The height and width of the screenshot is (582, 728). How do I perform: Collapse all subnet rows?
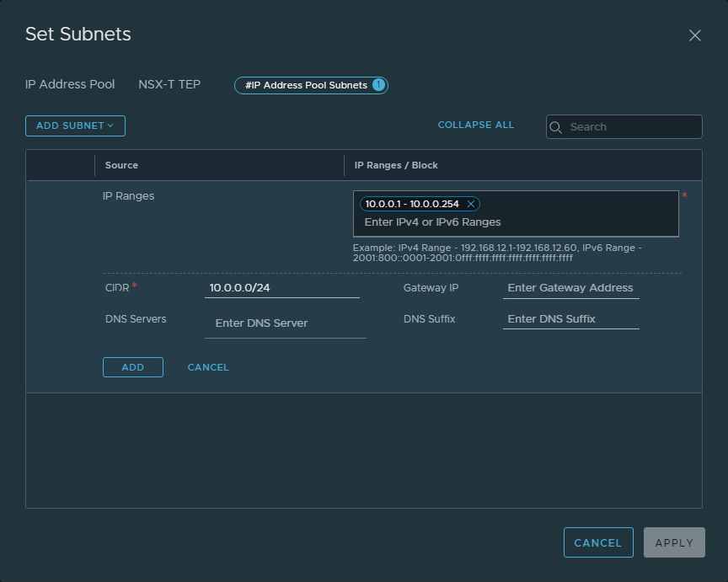[475, 125]
